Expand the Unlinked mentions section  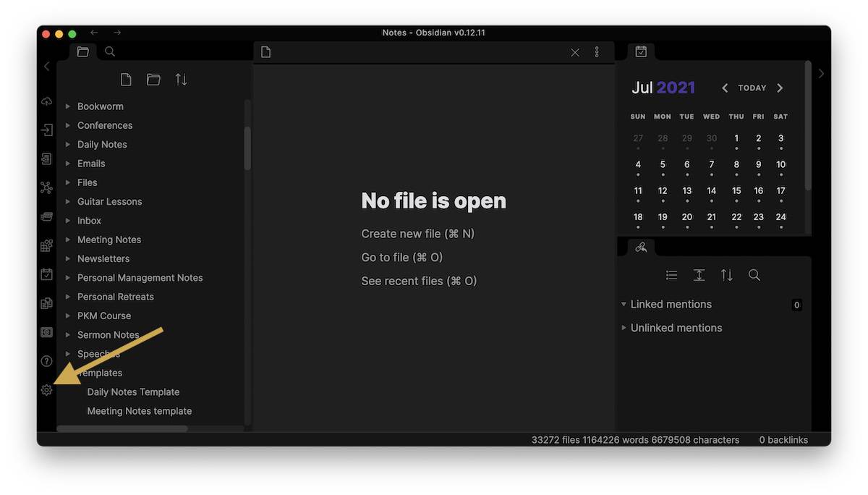tap(624, 328)
